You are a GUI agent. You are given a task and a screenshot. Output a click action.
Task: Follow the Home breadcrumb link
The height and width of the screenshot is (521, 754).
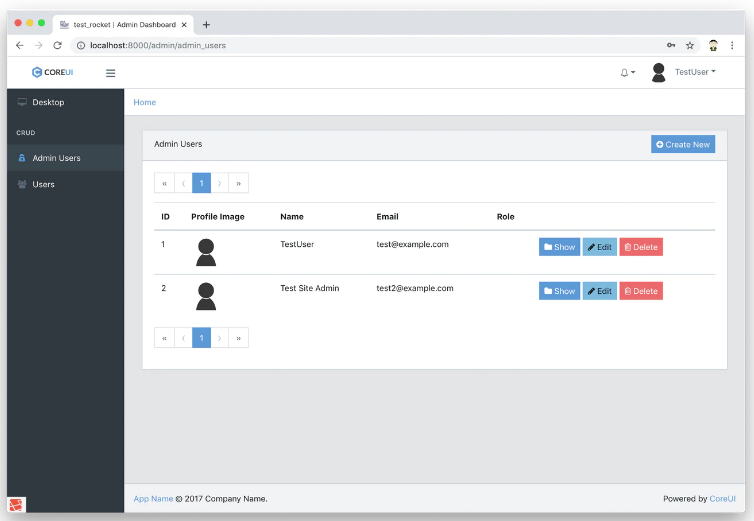pos(145,102)
